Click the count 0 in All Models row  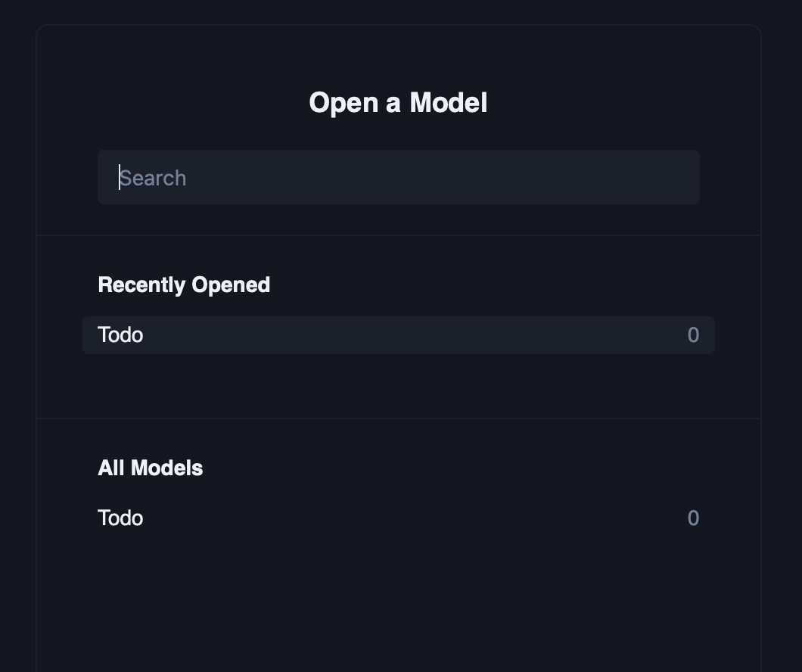[x=693, y=518]
